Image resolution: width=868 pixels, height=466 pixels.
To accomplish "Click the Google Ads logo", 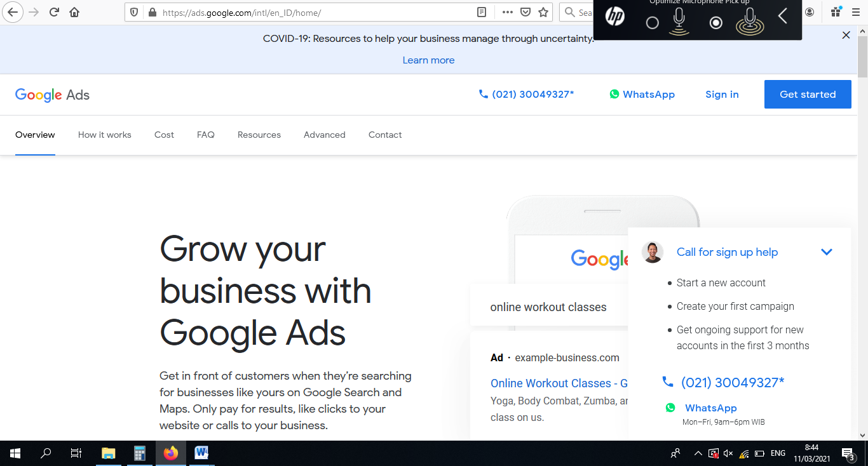I will coord(52,95).
